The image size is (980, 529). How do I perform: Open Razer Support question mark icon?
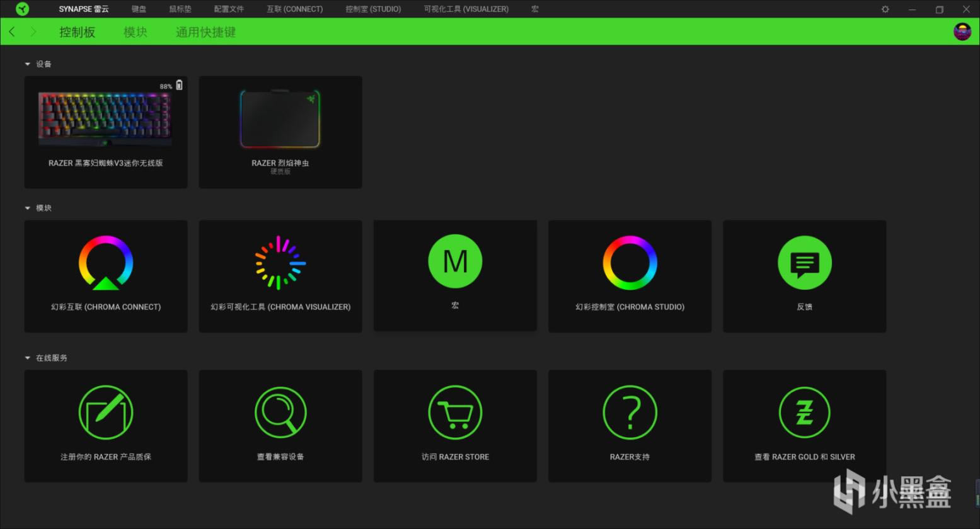click(630, 412)
